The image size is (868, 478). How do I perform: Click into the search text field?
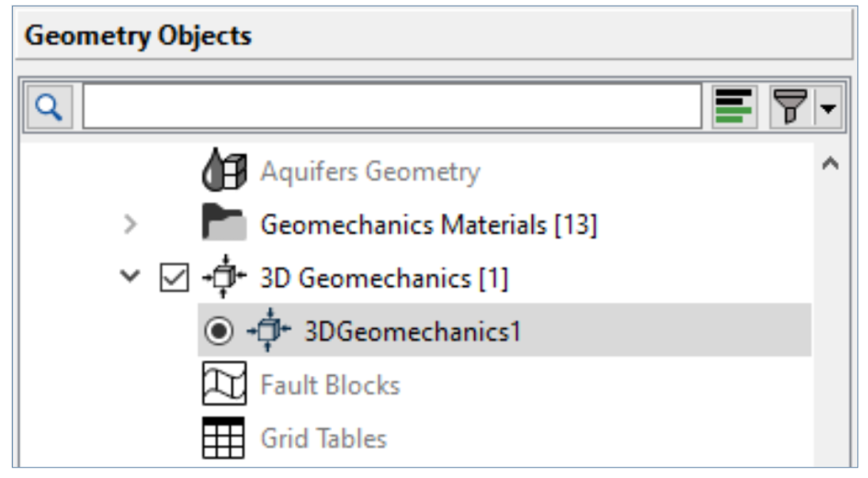click(391, 108)
